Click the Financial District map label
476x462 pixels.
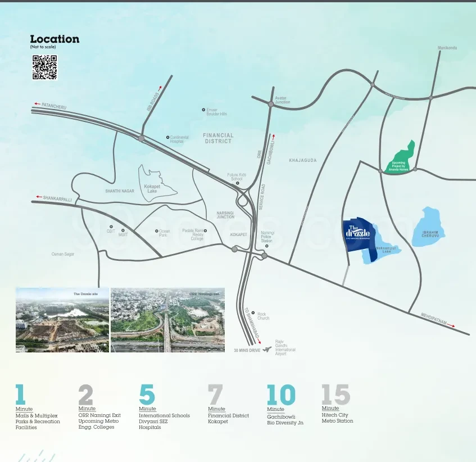click(x=218, y=138)
